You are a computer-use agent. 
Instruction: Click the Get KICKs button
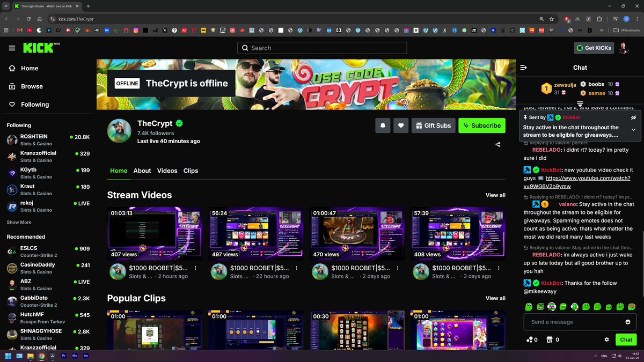[594, 48]
